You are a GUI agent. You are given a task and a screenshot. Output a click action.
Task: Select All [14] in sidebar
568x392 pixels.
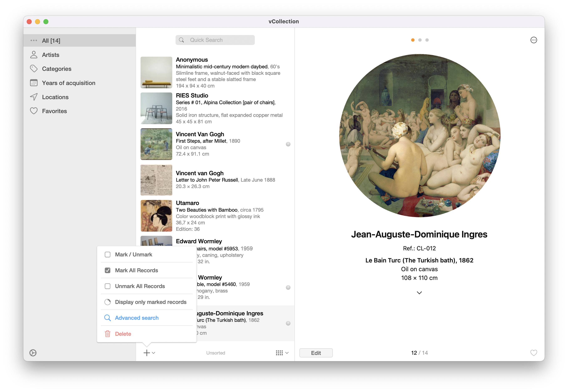pos(79,41)
